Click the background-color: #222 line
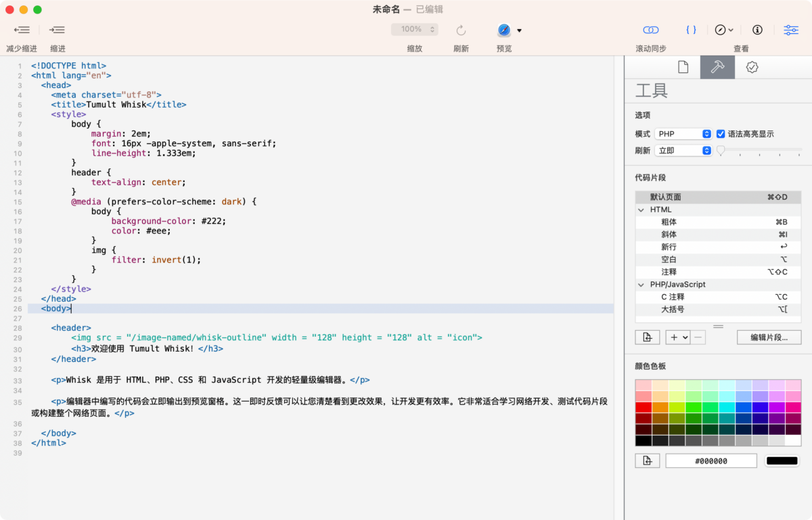812x520 pixels. (168, 221)
